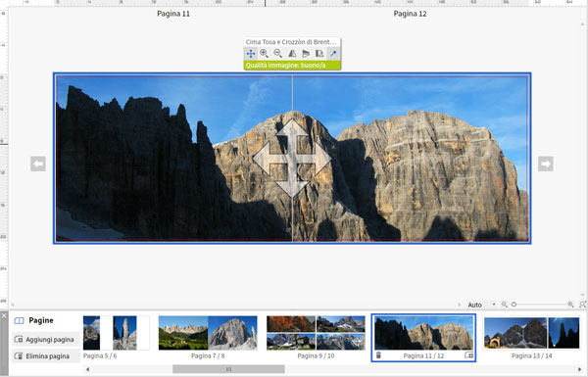Click the zoom slider handle
The height and width of the screenshot is (377, 588).
[x=514, y=305]
